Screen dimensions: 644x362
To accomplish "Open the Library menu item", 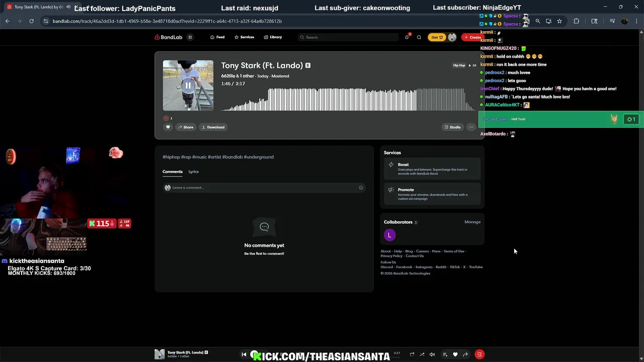I will click(273, 37).
